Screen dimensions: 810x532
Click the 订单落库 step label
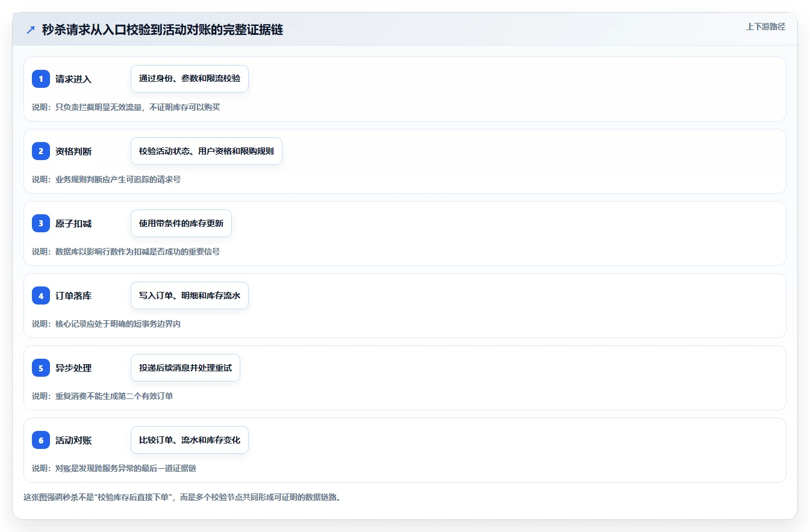(73, 295)
